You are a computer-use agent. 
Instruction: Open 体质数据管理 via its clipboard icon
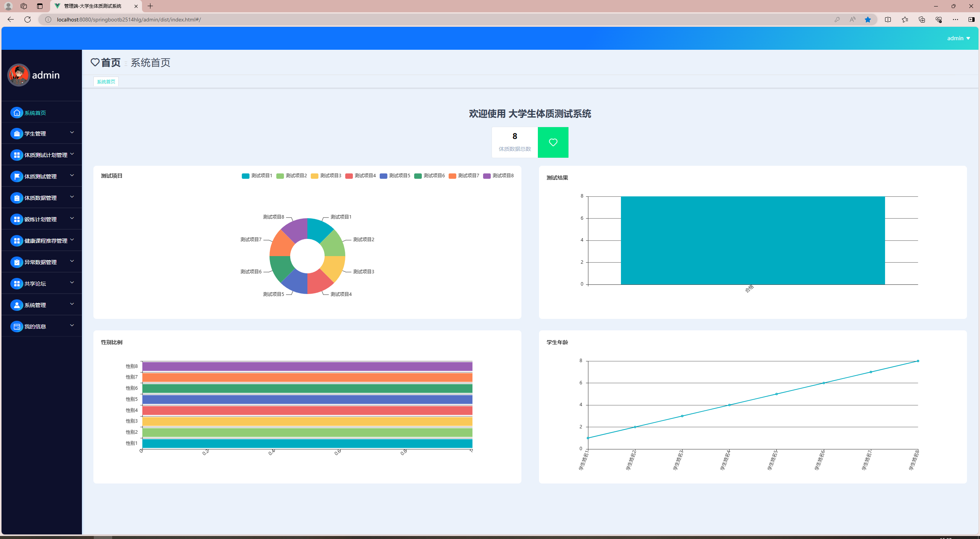(x=16, y=198)
